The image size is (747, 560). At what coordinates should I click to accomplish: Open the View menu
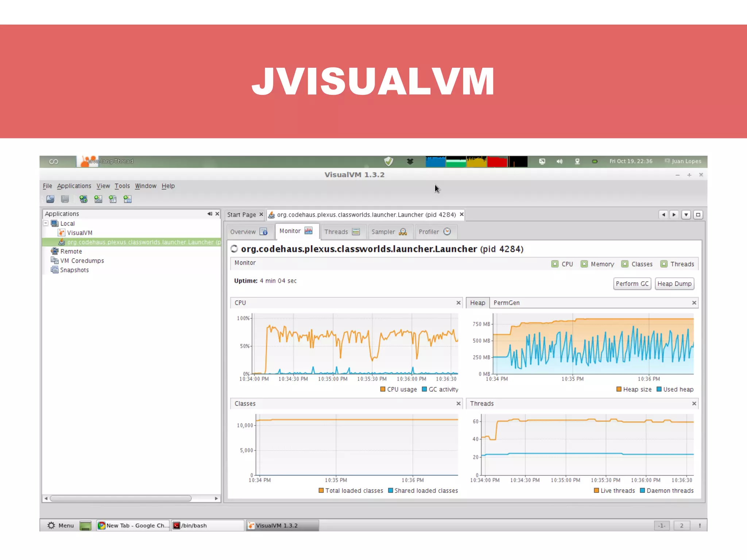pyautogui.click(x=103, y=186)
